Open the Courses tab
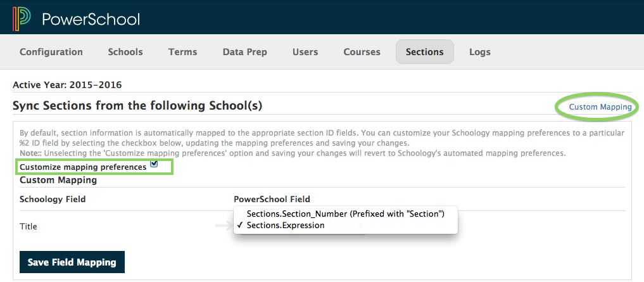The width and height of the screenshot is (644, 282). 362,52
